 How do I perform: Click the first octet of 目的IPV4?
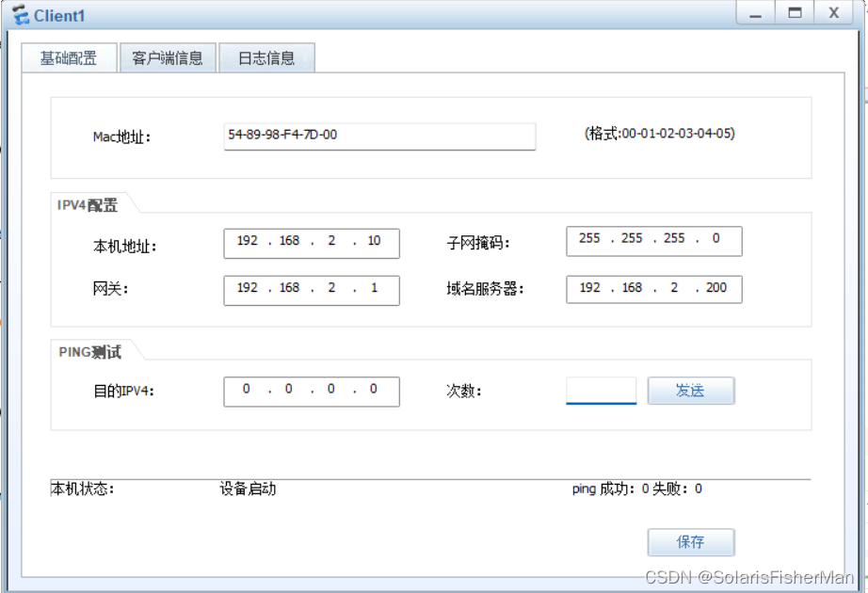coord(245,391)
